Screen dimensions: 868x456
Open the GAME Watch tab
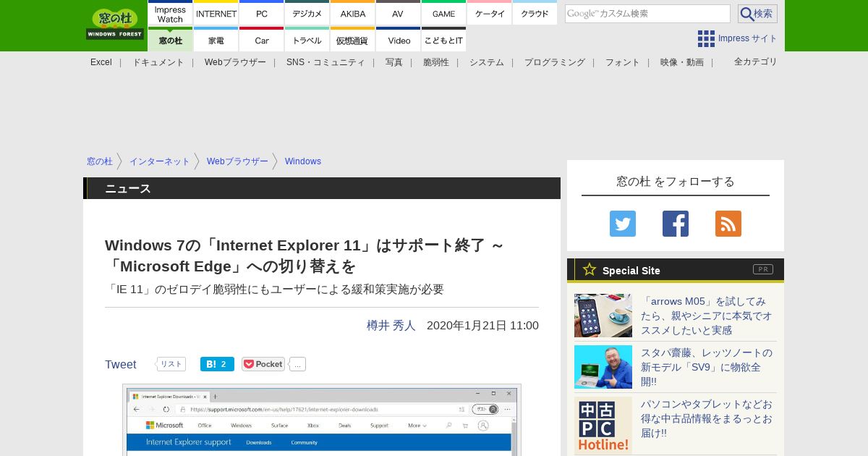444,14
